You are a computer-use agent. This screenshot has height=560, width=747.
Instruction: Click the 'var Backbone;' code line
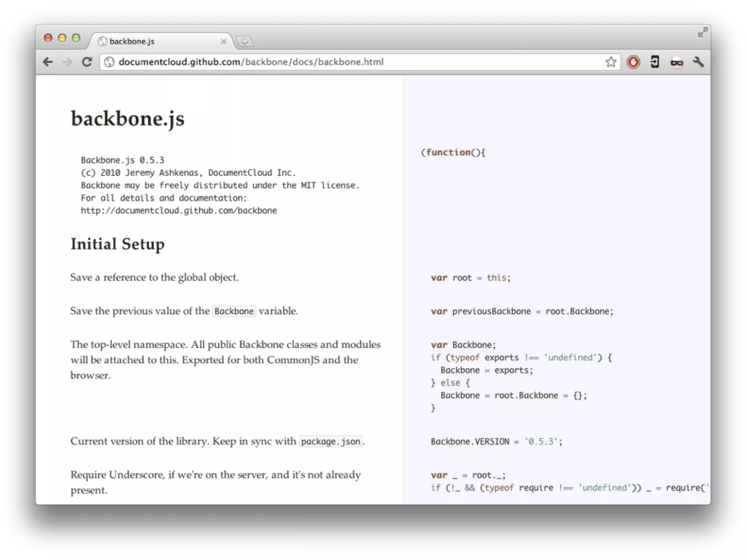[x=464, y=345]
